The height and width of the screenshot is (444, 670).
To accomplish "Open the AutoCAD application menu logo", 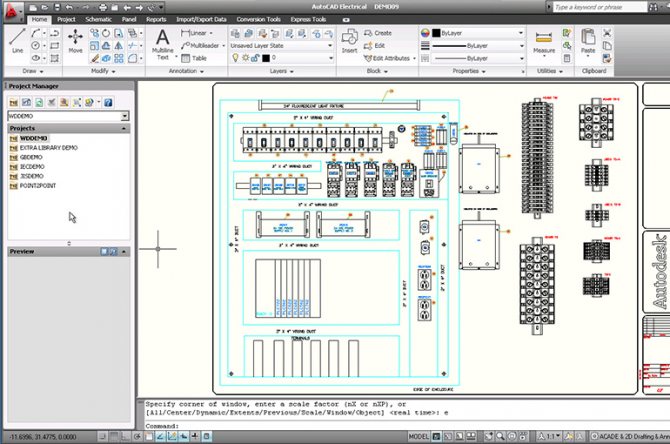I will (12, 11).
